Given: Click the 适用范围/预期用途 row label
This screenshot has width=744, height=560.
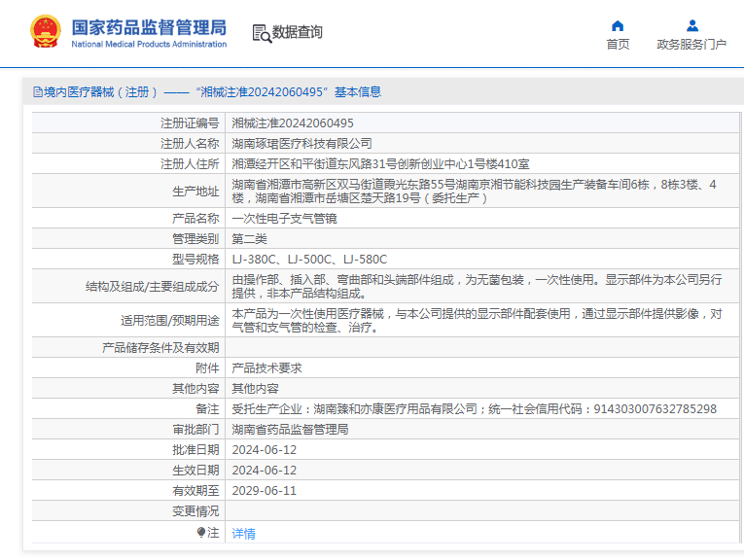Looking at the screenshot, I should (x=170, y=321).
